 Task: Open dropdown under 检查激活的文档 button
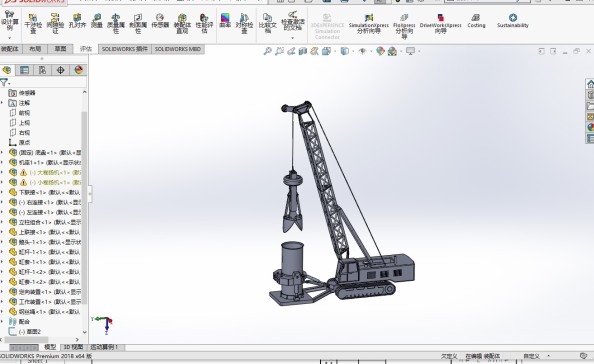[292, 38]
